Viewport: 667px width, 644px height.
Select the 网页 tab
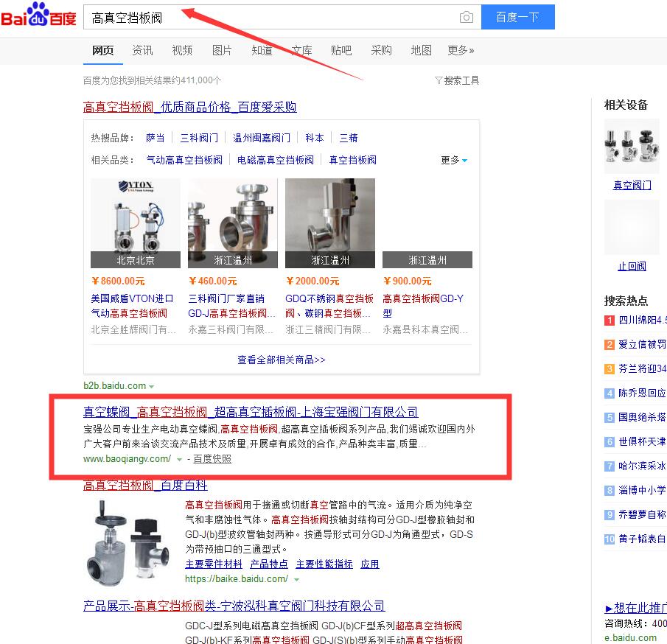(103, 51)
